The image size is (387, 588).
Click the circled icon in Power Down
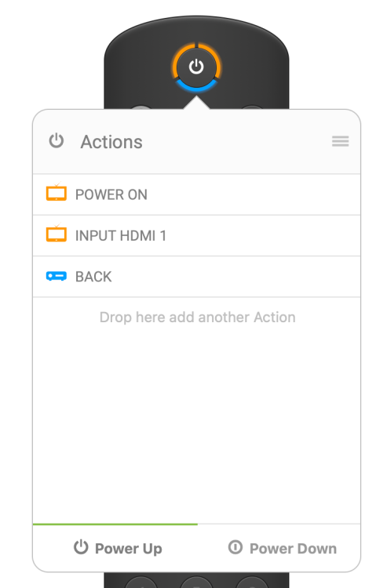pos(235,547)
